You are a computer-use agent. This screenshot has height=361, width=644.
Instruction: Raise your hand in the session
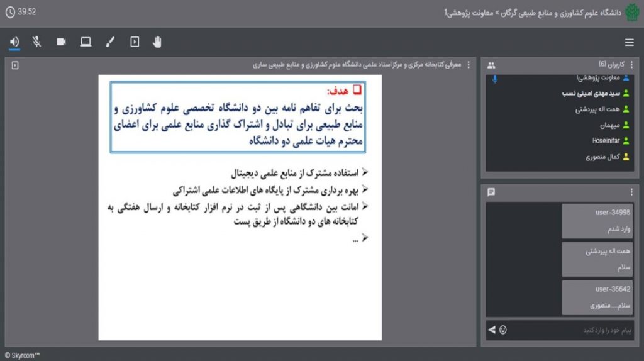158,42
